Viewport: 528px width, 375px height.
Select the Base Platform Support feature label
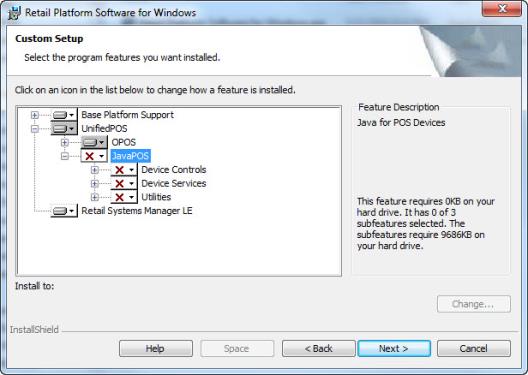click(x=127, y=115)
